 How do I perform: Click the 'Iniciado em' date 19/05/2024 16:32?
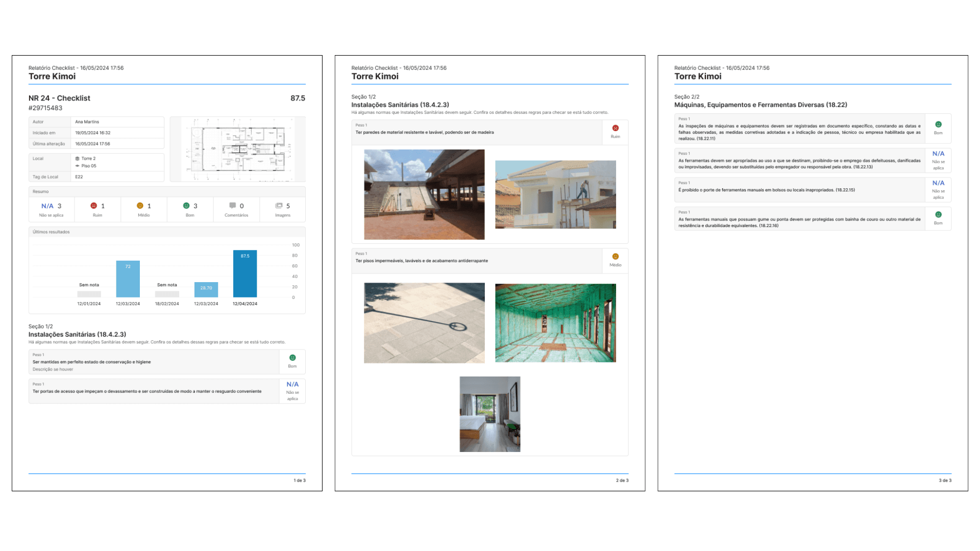[93, 133]
